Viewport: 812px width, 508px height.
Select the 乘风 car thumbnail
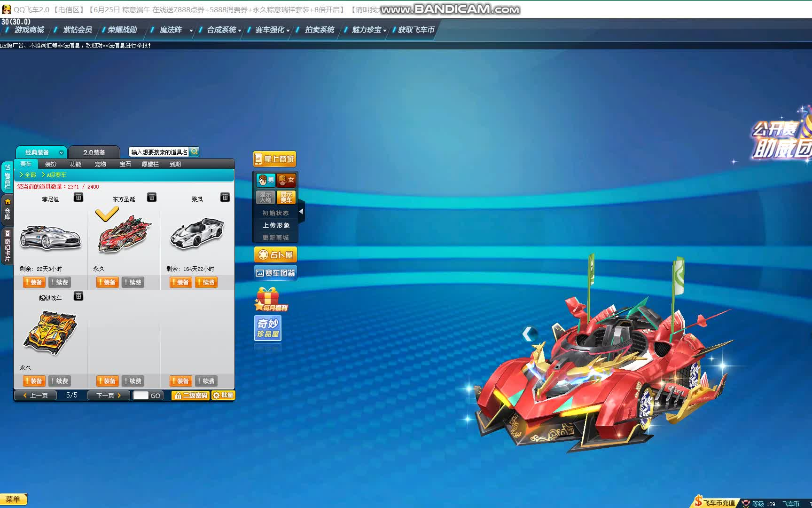pos(197,233)
